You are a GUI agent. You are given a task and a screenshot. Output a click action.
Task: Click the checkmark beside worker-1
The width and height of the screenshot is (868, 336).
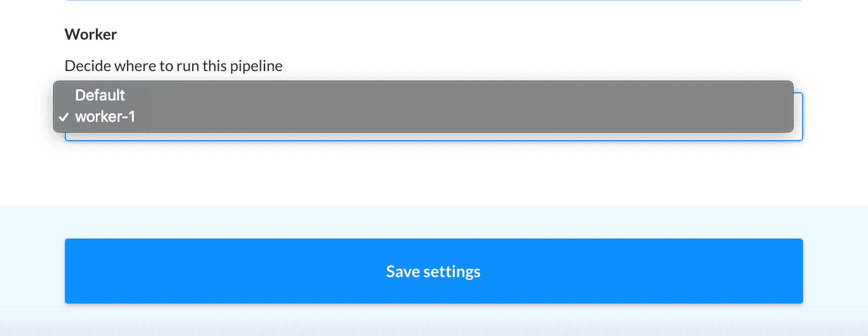[64, 117]
